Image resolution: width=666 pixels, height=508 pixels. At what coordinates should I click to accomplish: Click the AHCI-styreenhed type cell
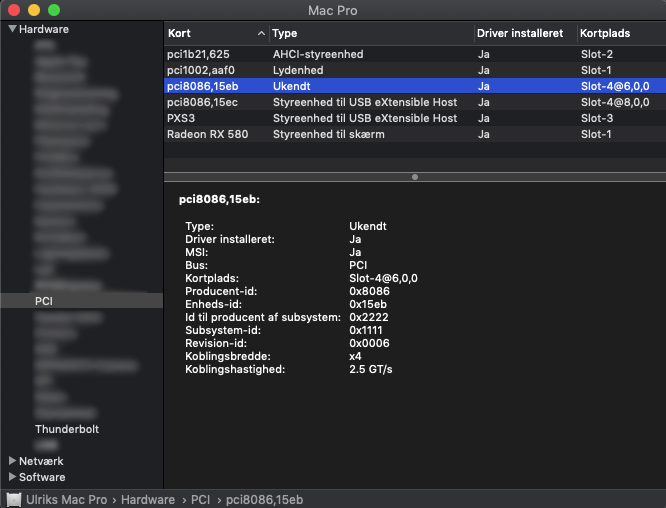click(x=318, y=54)
